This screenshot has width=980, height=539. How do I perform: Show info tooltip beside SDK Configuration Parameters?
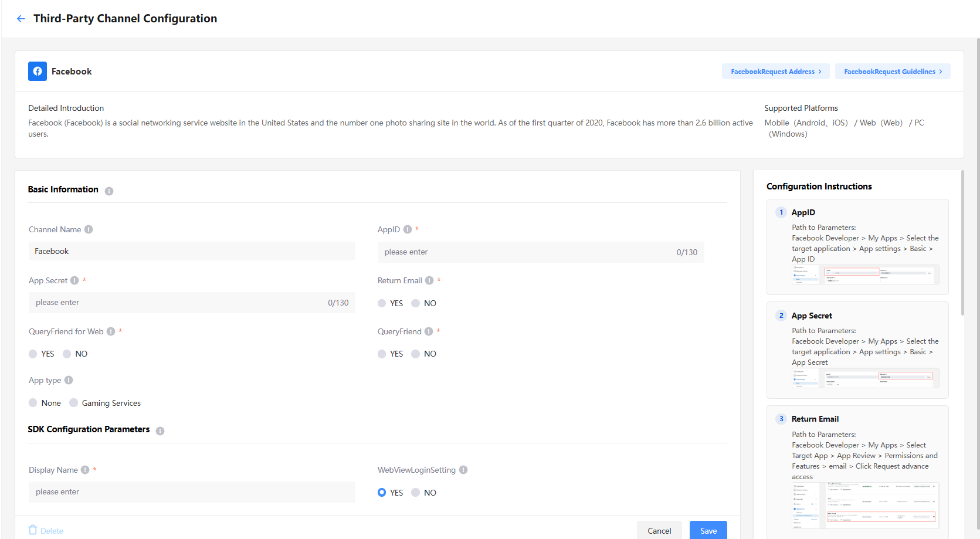click(160, 430)
